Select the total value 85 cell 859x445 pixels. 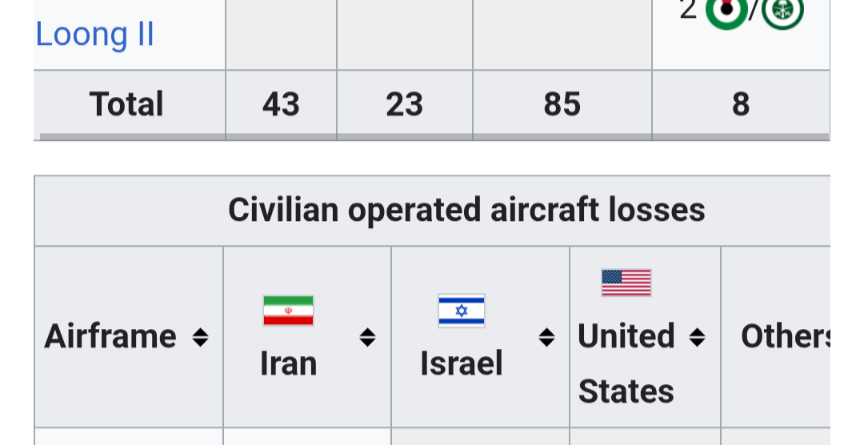(562, 104)
